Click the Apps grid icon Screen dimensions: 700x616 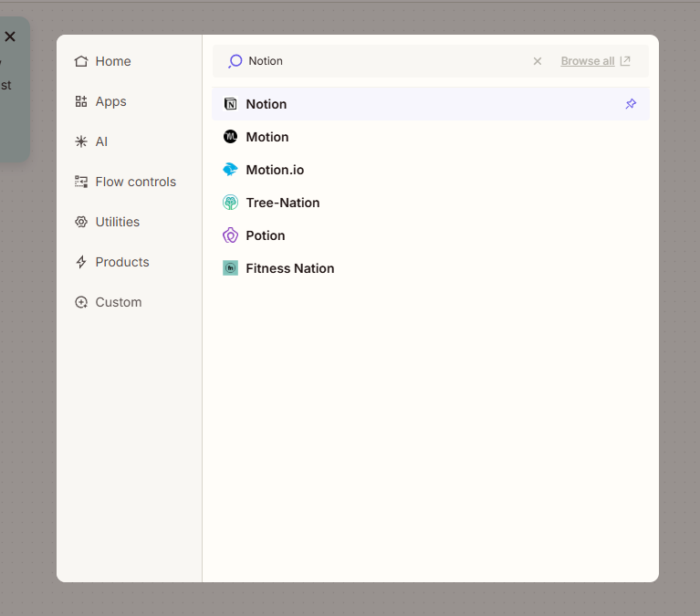[81, 101]
